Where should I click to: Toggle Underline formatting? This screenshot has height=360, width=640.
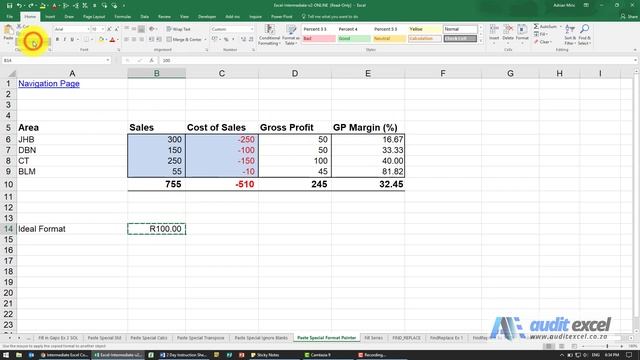point(72,40)
